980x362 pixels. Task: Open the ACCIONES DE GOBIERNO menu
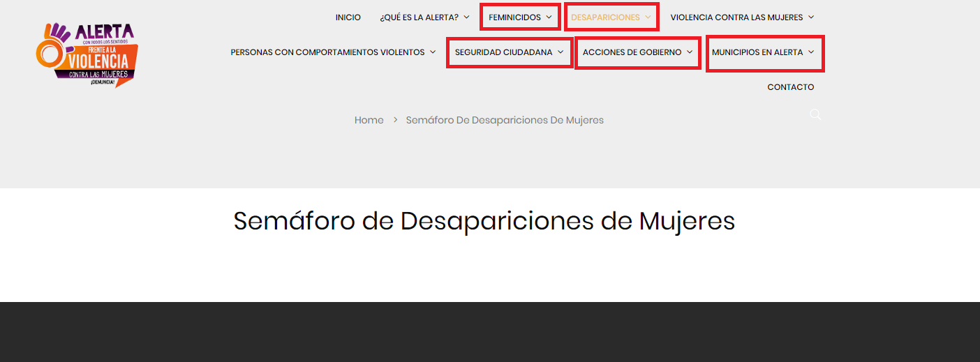tap(632, 52)
